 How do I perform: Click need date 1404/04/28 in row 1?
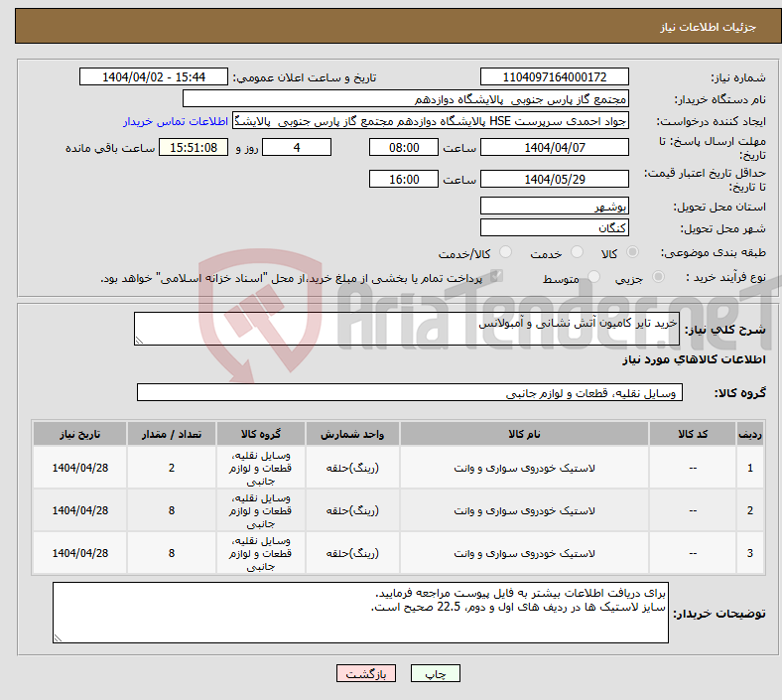(79, 468)
